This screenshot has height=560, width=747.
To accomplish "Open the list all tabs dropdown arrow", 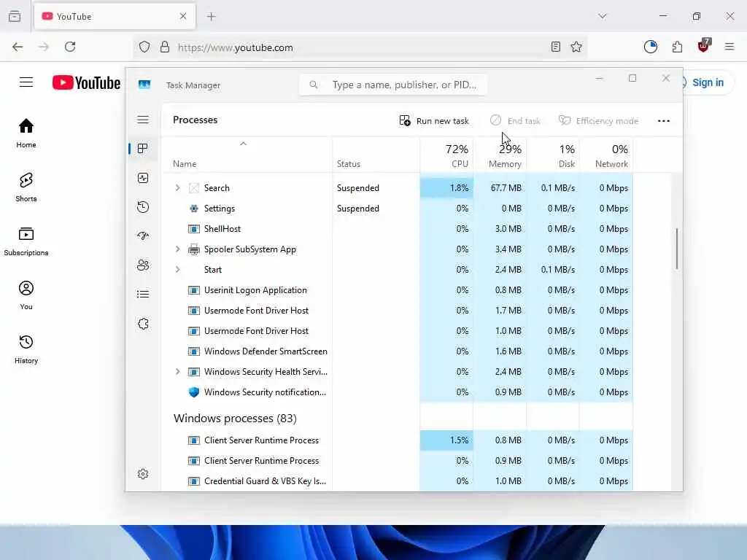I will (603, 16).
